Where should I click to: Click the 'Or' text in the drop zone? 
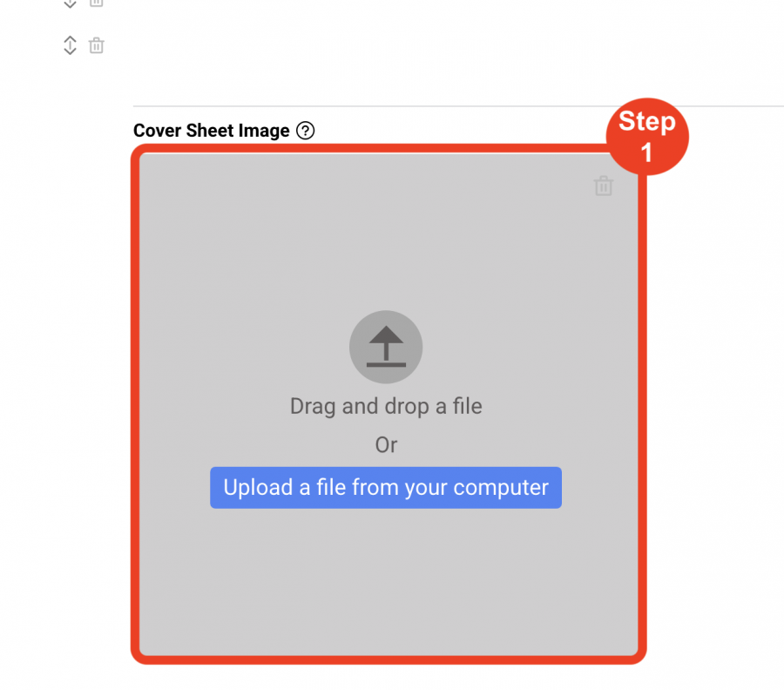386,444
